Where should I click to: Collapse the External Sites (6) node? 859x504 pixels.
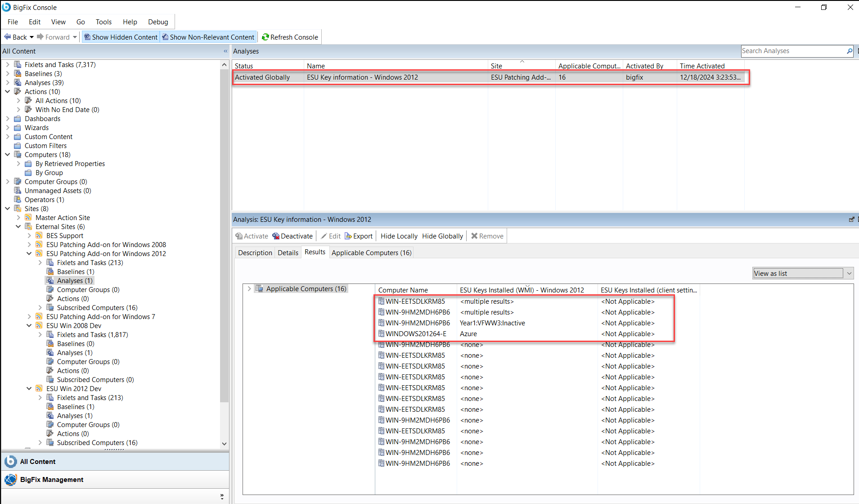point(18,227)
